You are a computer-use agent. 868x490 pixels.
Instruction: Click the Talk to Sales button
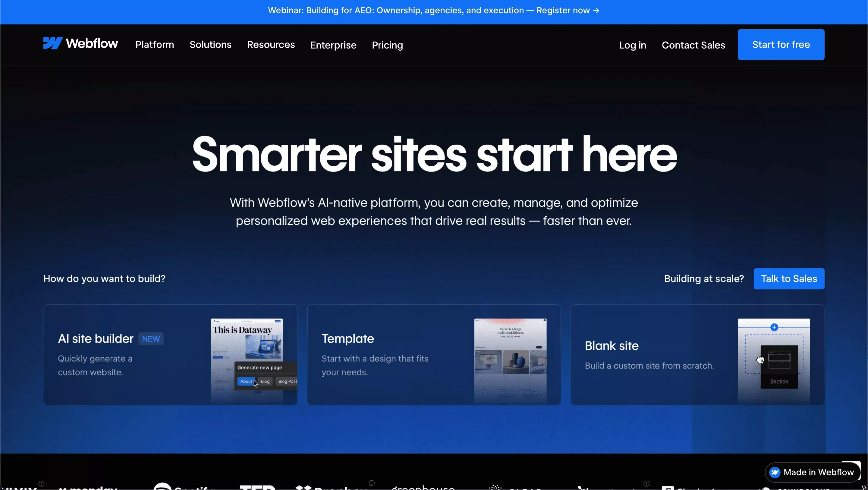pyautogui.click(x=789, y=279)
